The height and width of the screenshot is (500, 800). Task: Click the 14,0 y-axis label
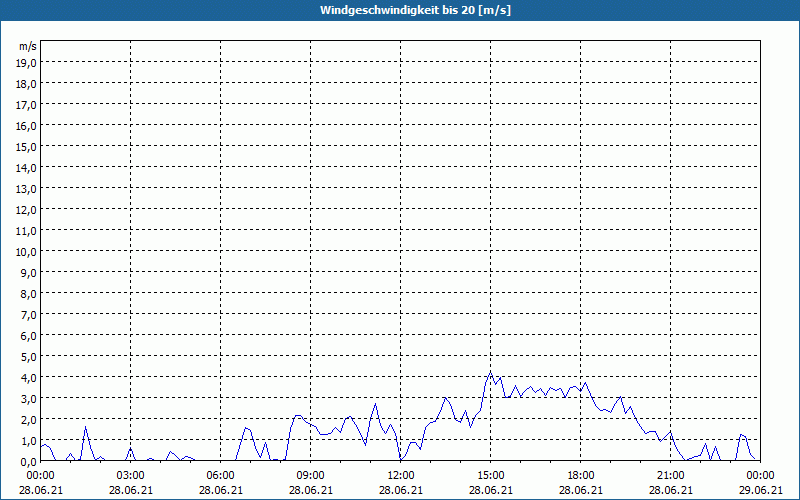(x=27, y=168)
